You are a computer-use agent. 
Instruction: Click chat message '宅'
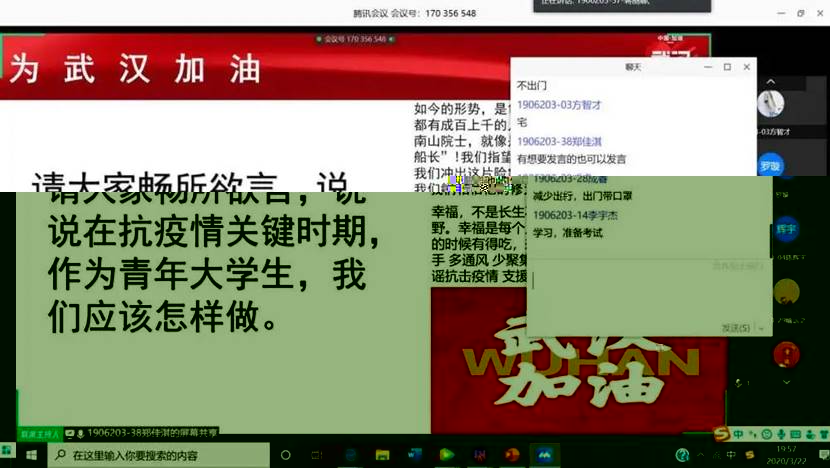coord(522,122)
